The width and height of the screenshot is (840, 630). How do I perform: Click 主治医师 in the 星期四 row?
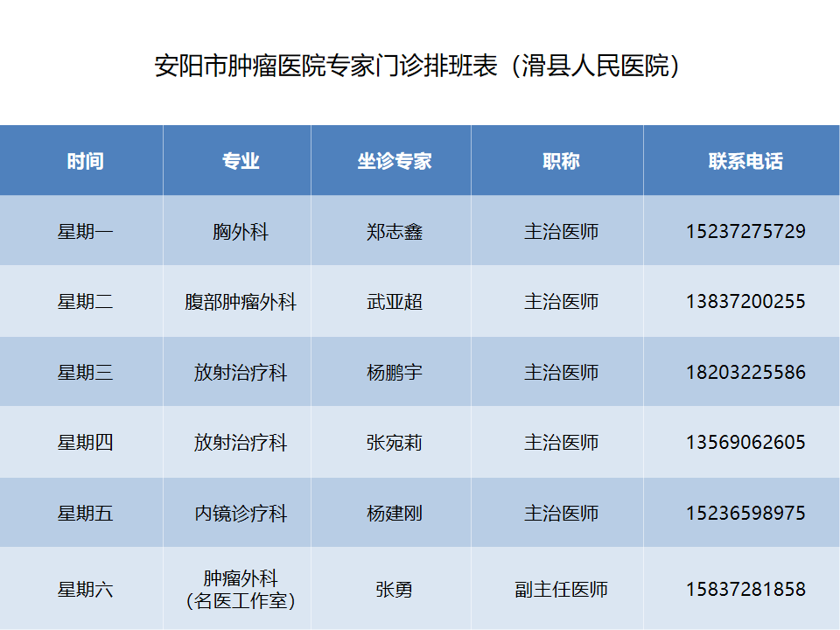561,443
